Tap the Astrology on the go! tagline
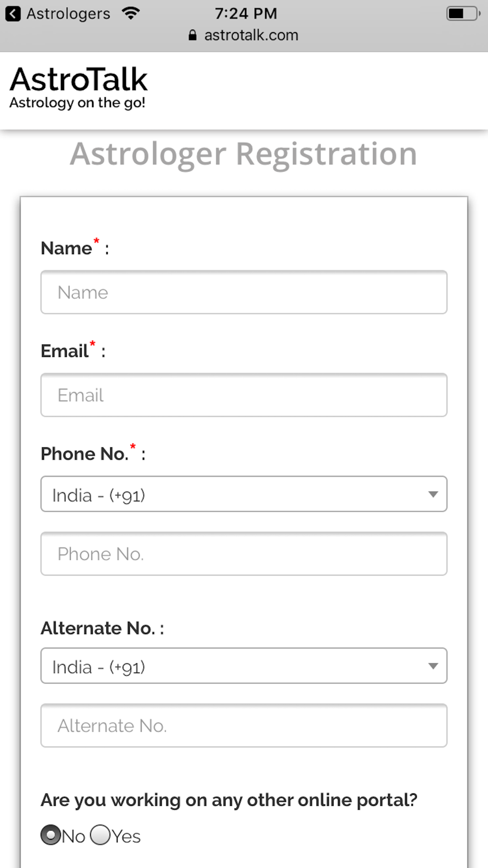The height and width of the screenshot is (868, 488). (78, 103)
